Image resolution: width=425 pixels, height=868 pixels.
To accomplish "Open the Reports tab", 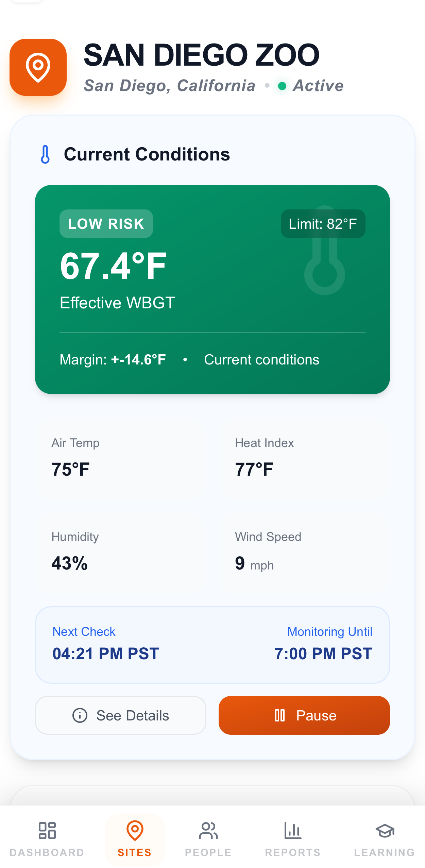I will coord(293,839).
